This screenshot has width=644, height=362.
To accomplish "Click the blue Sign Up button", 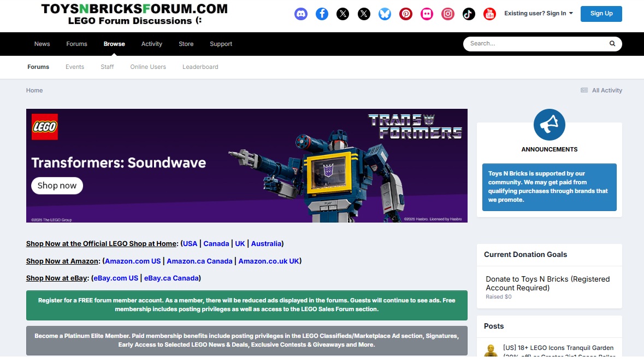I will [601, 14].
